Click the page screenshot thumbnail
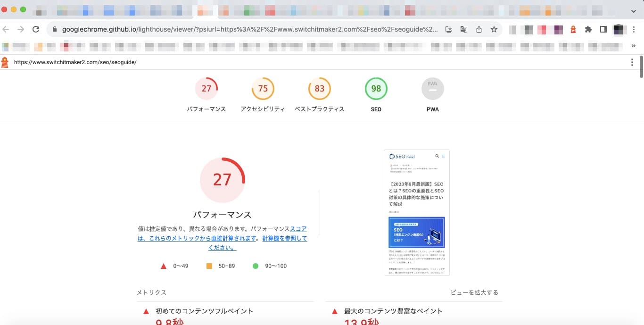The image size is (644, 325). pyautogui.click(x=416, y=212)
